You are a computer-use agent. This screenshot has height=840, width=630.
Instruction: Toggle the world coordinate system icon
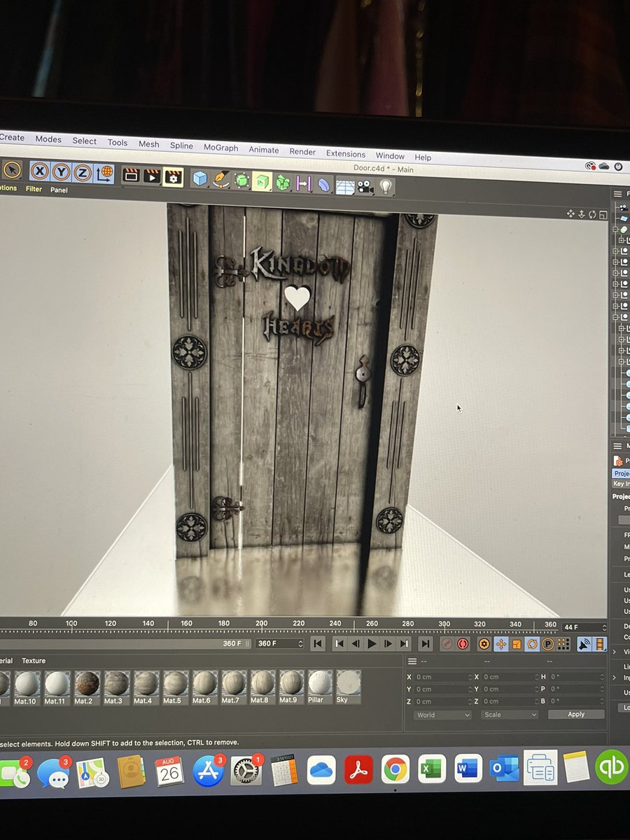pyautogui.click(x=105, y=173)
